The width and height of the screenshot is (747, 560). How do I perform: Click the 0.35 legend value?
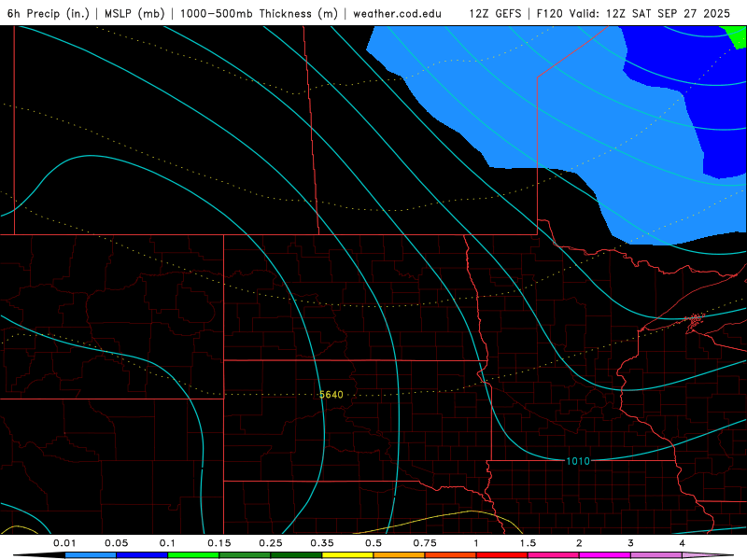tap(322, 543)
